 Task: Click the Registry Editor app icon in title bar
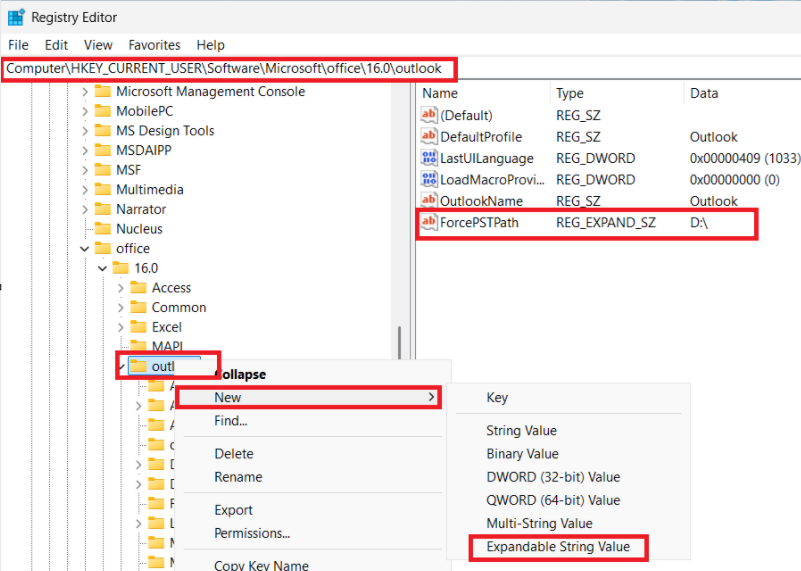click(x=16, y=17)
